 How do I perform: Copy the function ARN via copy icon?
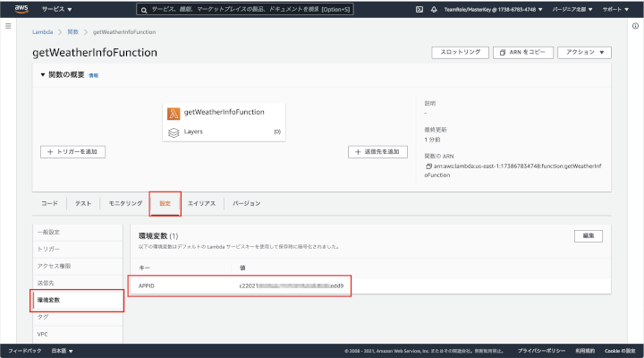click(x=428, y=166)
